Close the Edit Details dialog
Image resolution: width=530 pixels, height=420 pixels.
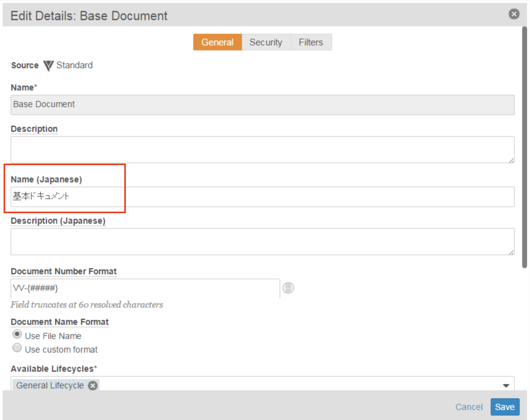514,14
